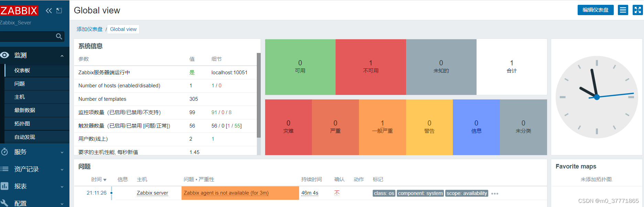This screenshot has height=207, width=644.
Task: Click the red 不可用 availability tile
Action: pos(371,67)
